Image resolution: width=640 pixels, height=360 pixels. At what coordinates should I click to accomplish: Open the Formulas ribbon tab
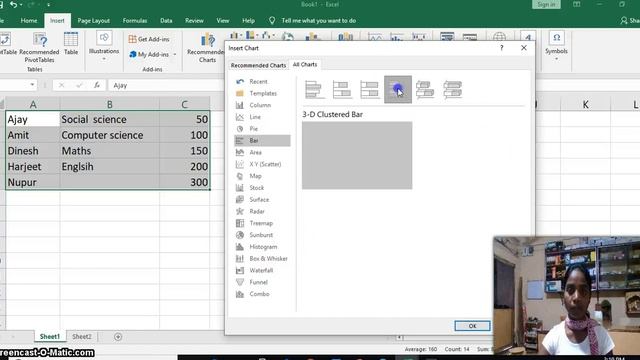135,20
